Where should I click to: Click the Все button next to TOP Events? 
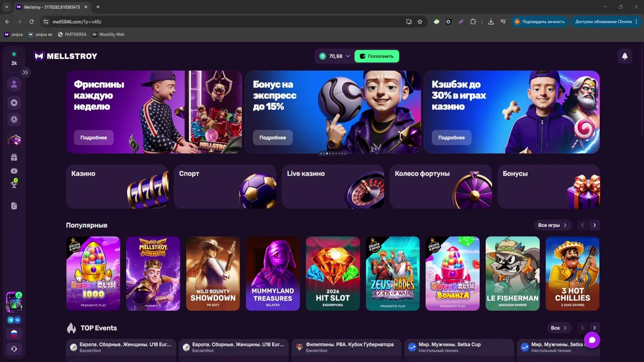(558, 328)
